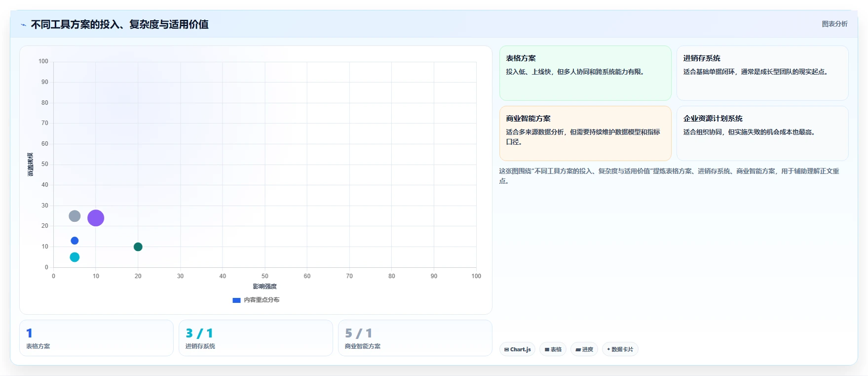Select the cyan bubble on the chart
This screenshot has width=868, height=376.
pos(75,257)
